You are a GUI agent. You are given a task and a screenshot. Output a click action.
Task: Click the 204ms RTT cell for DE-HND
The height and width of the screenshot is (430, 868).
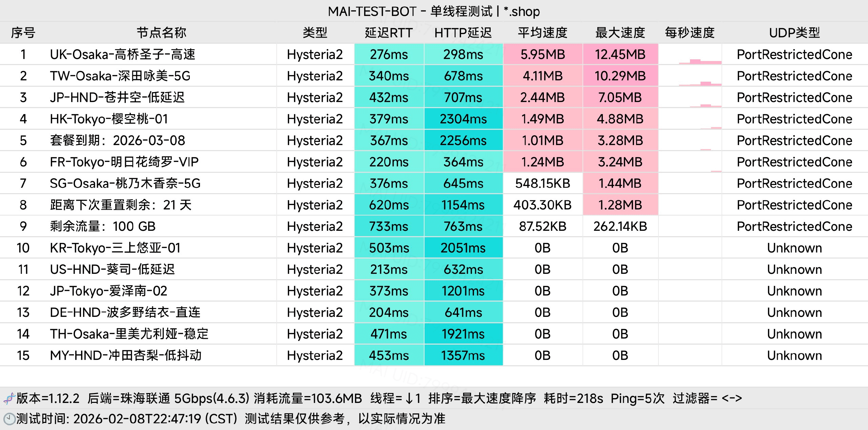(389, 312)
